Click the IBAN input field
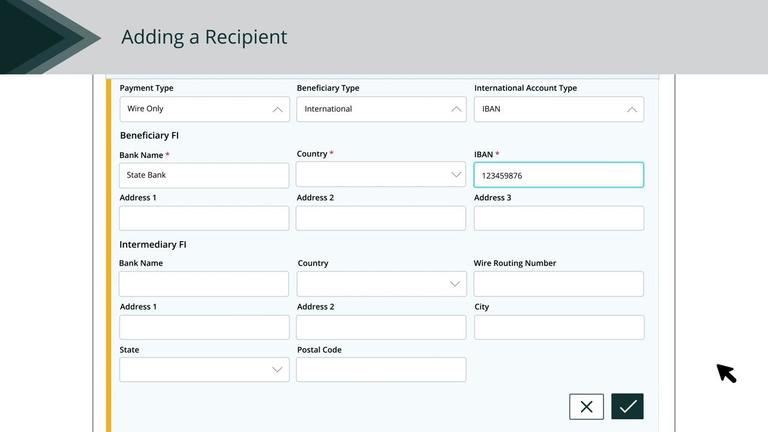Viewport: 768px width, 432px height. [558, 175]
